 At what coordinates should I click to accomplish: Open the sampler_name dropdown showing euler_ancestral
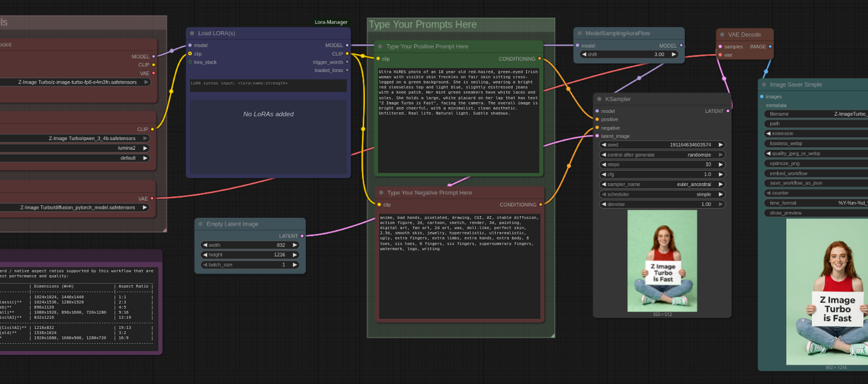662,185
